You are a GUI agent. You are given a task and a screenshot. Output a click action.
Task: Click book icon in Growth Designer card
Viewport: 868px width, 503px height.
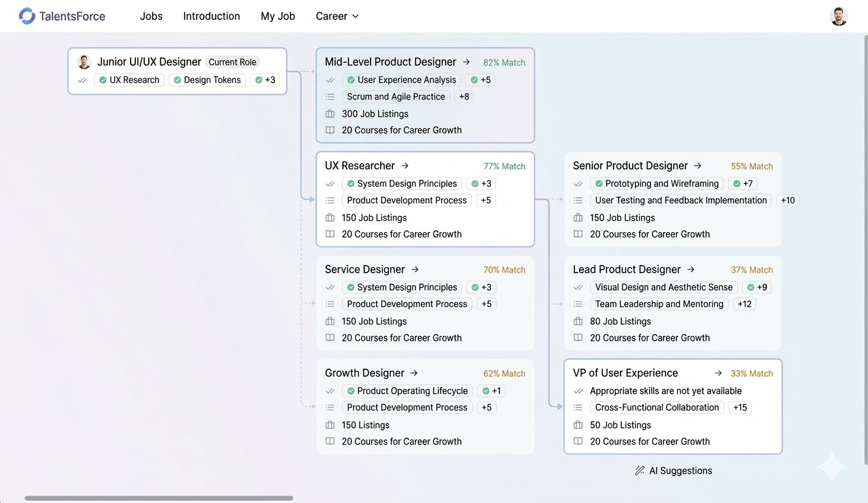[x=330, y=441]
